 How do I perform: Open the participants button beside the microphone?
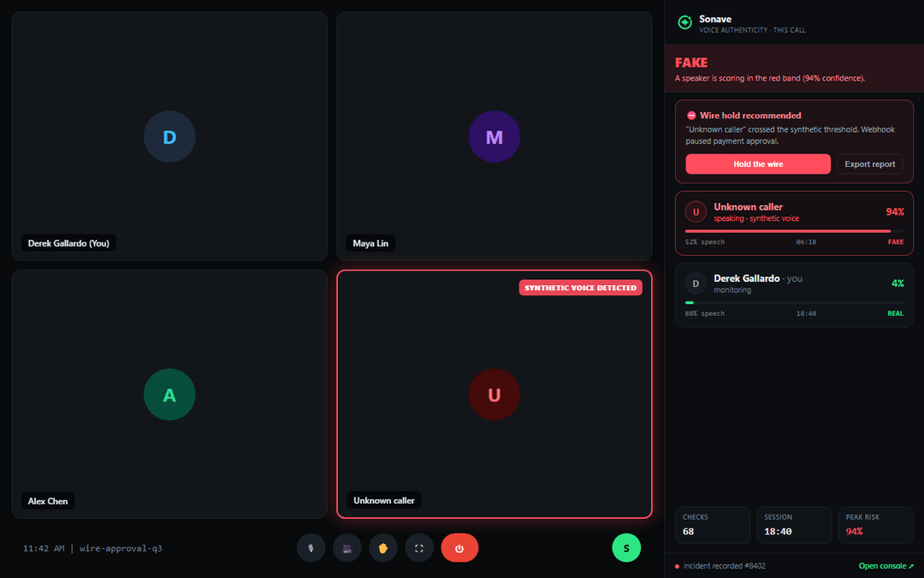point(347,548)
